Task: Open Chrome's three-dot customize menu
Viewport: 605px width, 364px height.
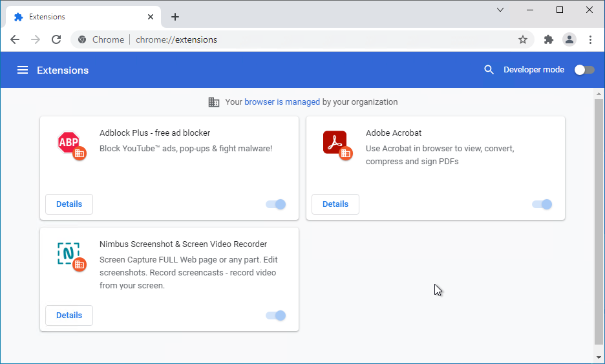Action: pos(590,39)
